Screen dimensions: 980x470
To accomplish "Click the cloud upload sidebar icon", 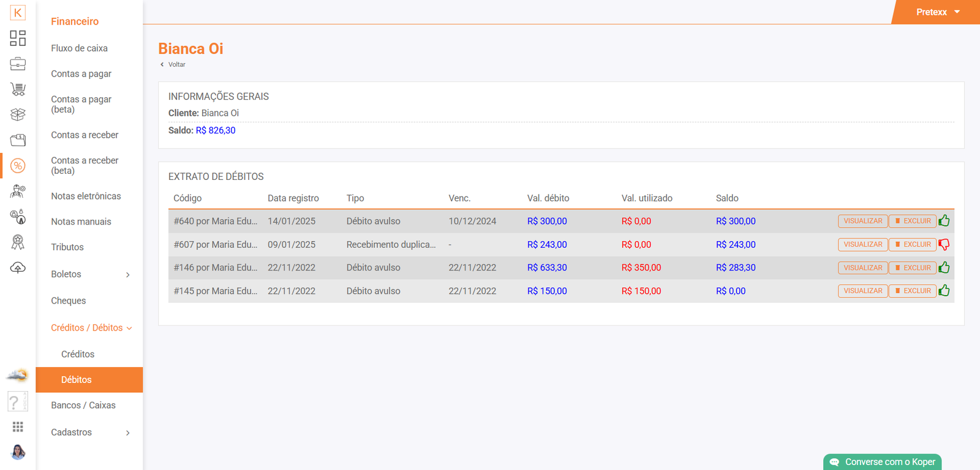I will (18, 268).
